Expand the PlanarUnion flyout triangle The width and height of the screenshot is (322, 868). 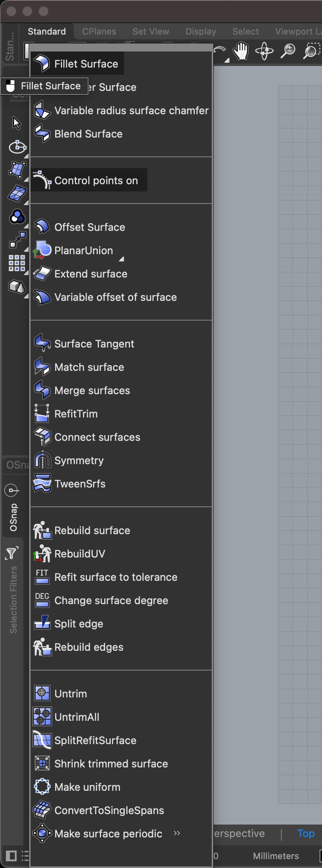(121, 259)
